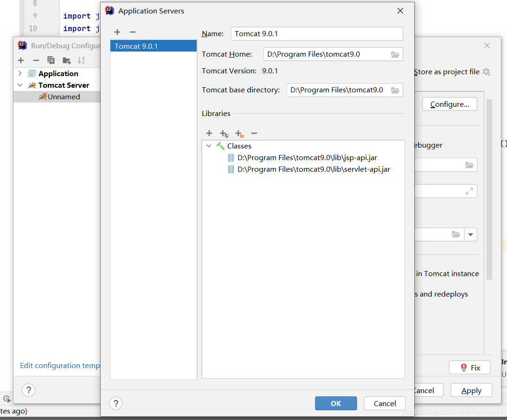Screen dimensions: 507x420
Task: Remove configuration in Run/Debug Configurations toolbar
Action: pyautogui.click(x=36, y=60)
